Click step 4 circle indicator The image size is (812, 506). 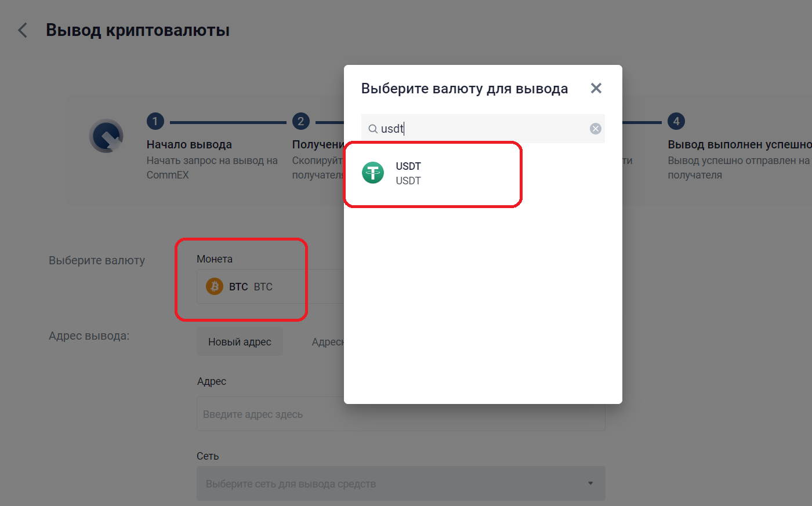point(676,121)
